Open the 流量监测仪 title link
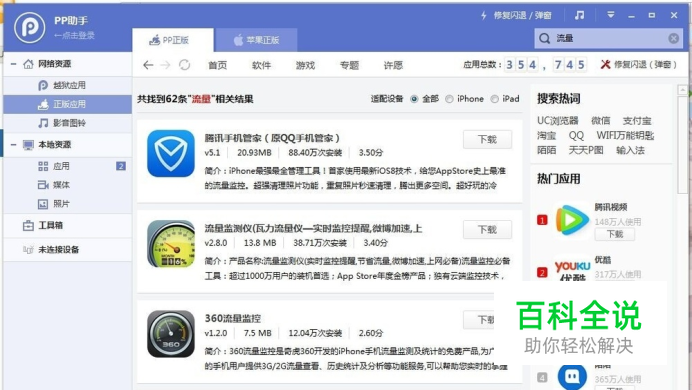Viewport: 692px width, 390px height. coord(313,228)
